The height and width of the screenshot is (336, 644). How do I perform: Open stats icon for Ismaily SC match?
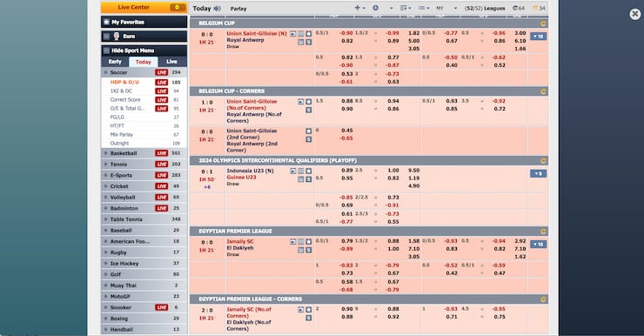[300, 241]
